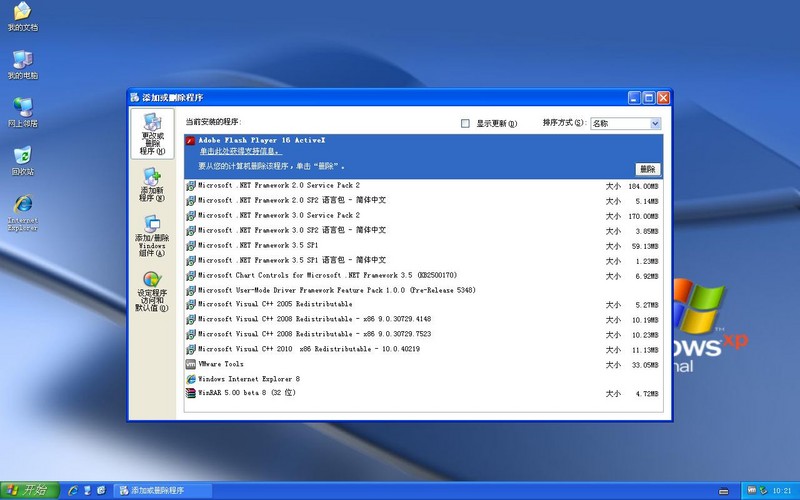Select Visual C++ 2010 x86 Redistributable row

click(423, 349)
